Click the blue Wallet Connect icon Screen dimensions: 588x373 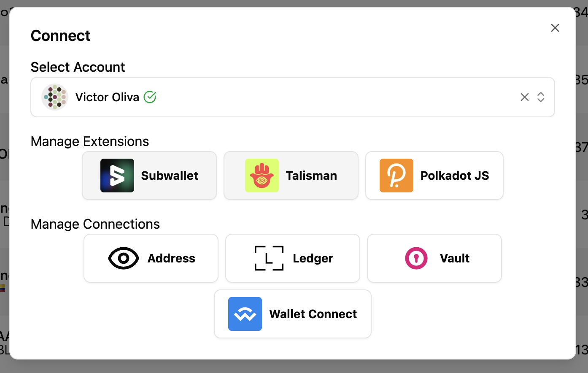click(x=245, y=314)
